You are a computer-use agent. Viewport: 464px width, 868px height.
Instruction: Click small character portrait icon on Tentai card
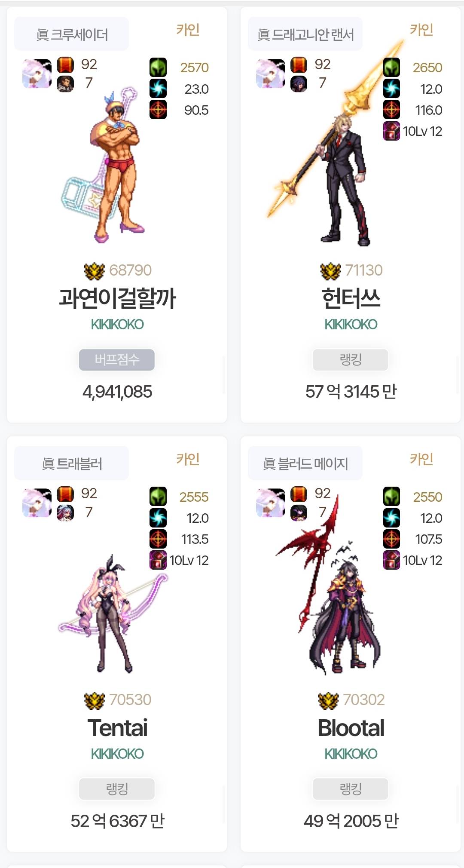click(65, 512)
